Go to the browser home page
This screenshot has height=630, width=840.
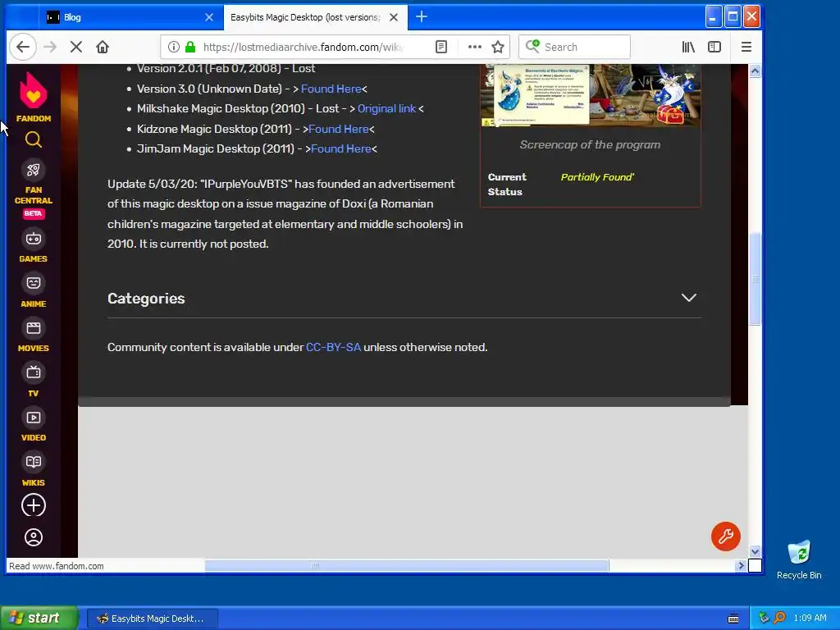pyautogui.click(x=103, y=47)
